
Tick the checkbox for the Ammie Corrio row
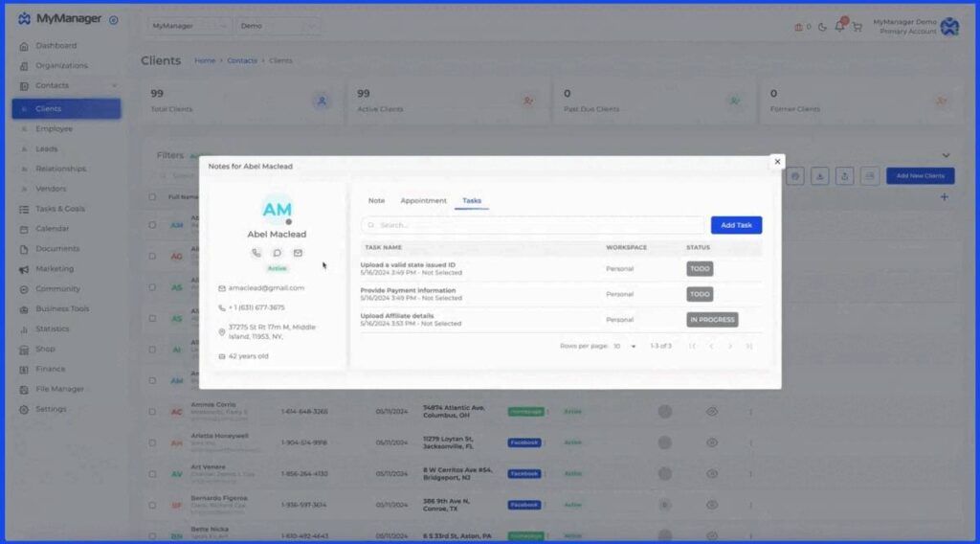coord(152,412)
